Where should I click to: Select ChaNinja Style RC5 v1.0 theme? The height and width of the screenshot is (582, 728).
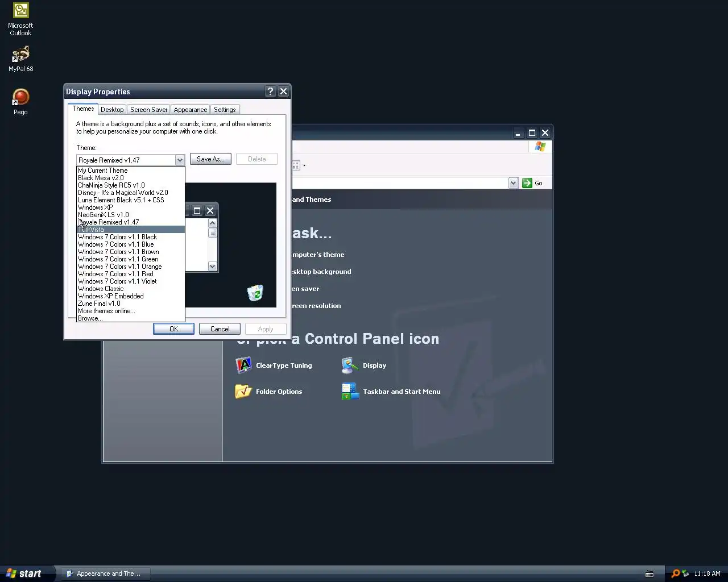[x=131, y=185]
